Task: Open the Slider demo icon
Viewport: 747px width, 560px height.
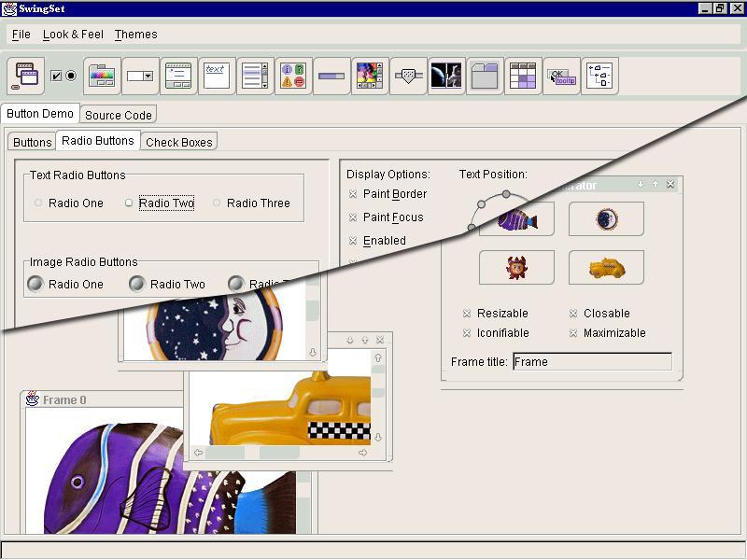Action: pos(408,76)
